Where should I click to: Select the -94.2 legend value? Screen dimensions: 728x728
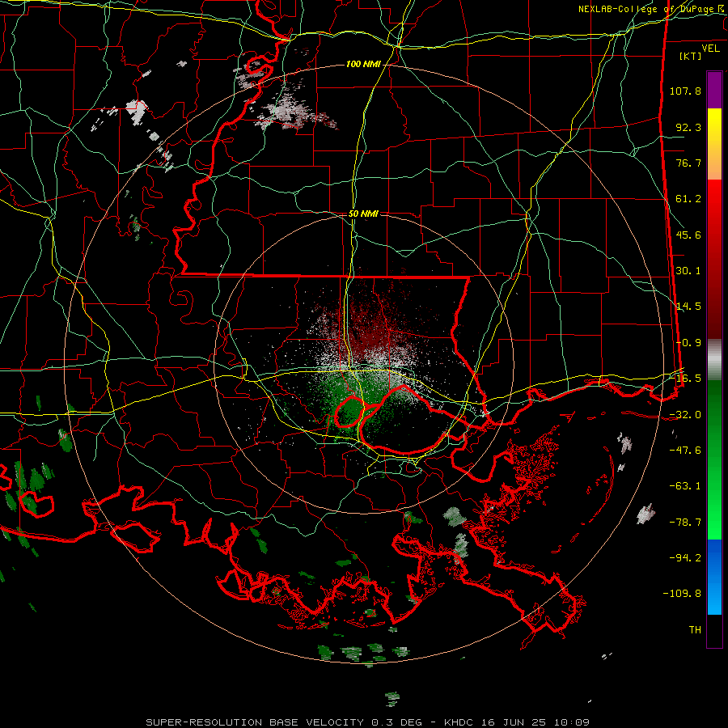tap(685, 558)
